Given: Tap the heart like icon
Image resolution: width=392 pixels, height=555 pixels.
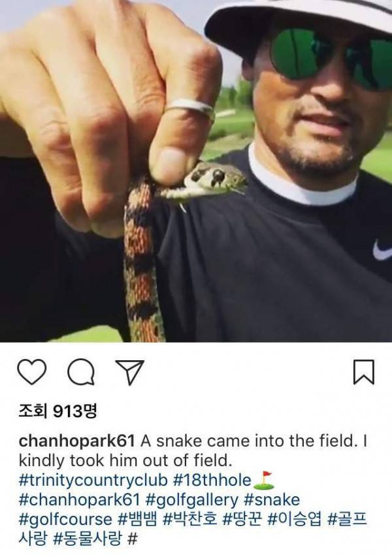Looking at the screenshot, I should point(32,372).
